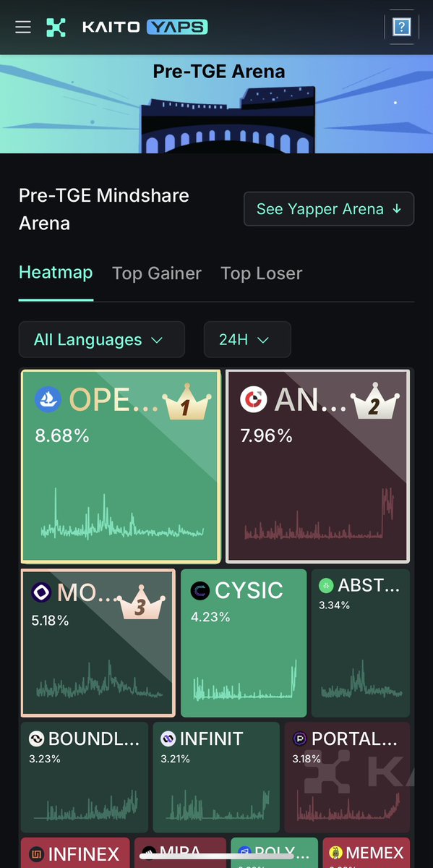
Task: Tap the OpenSea sailboat icon
Action: point(48,400)
